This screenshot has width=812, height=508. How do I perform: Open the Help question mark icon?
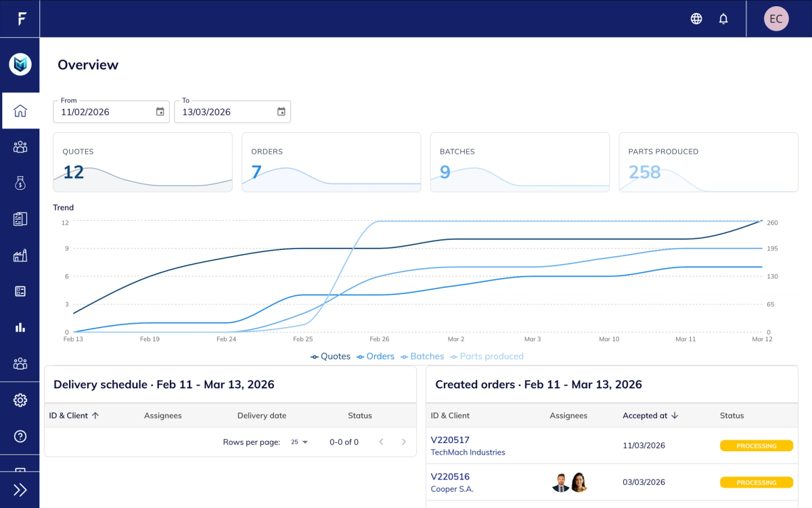[x=20, y=436]
